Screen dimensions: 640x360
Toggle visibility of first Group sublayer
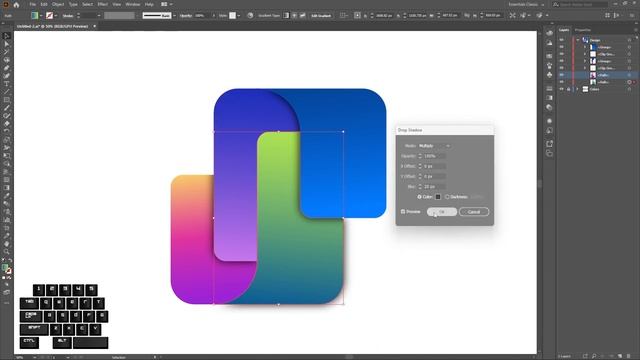pyautogui.click(x=562, y=47)
